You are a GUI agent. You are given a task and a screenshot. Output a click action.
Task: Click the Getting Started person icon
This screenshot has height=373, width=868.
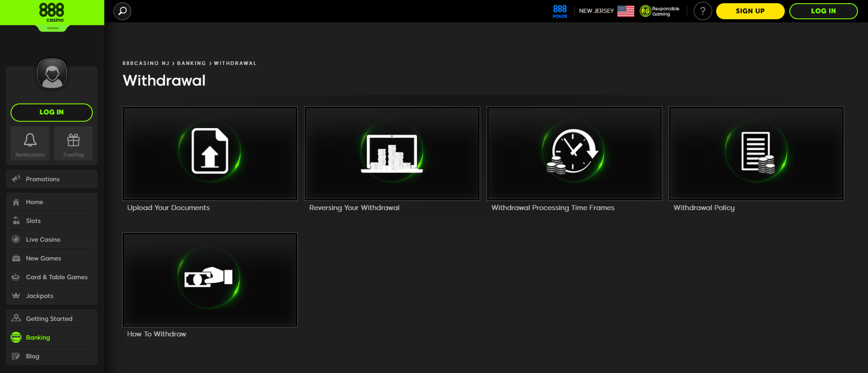tap(16, 318)
